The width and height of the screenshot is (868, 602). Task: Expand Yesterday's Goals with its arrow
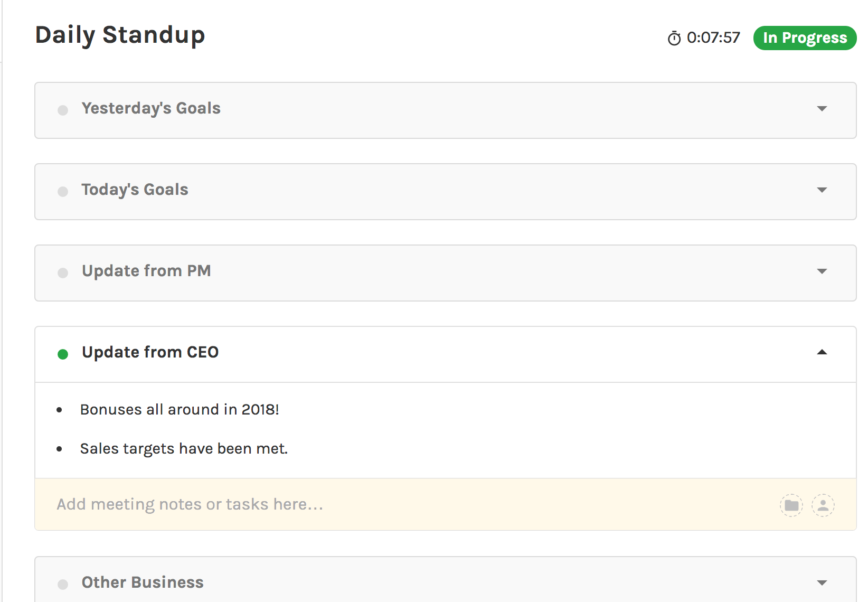[822, 109]
